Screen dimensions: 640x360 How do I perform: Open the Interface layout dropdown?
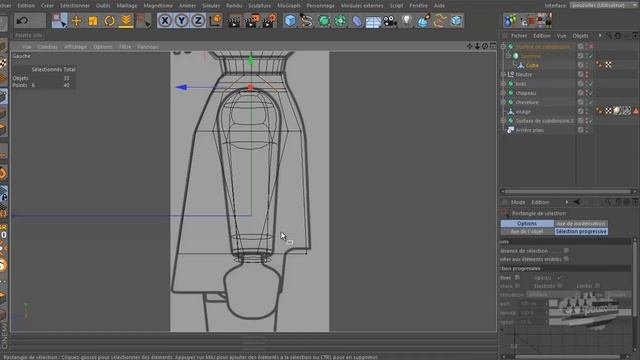click(604, 5)
